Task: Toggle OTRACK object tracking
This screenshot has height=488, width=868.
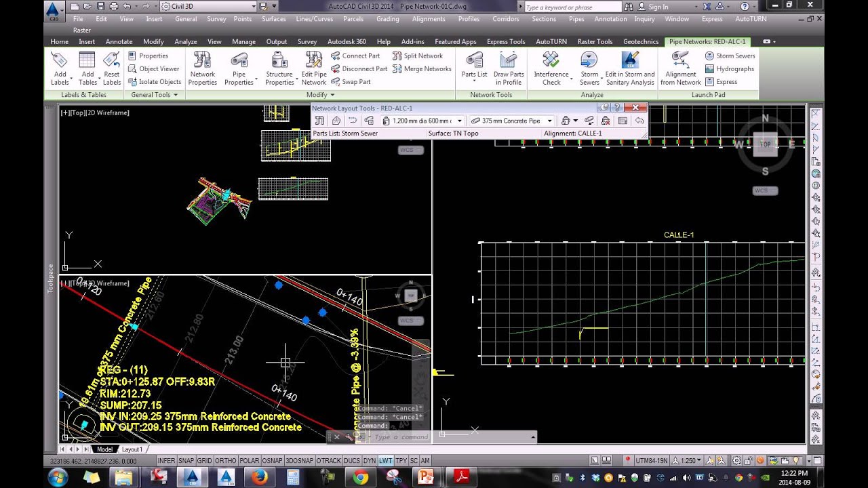Action: point(328,460)
